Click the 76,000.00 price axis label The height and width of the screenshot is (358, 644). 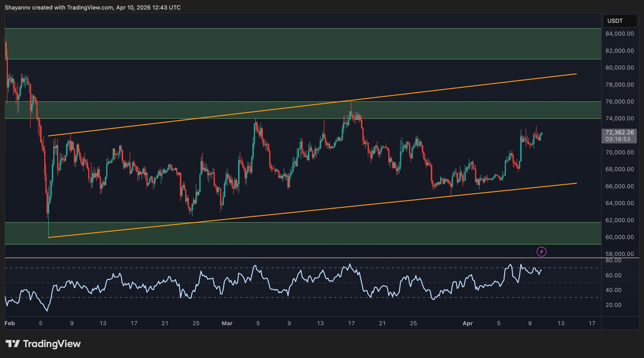(619, 102)
